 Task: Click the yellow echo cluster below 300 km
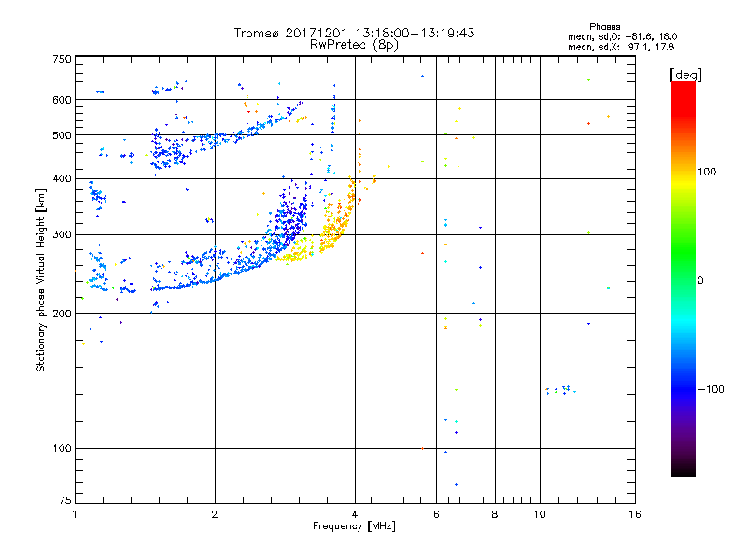(295, 251)
